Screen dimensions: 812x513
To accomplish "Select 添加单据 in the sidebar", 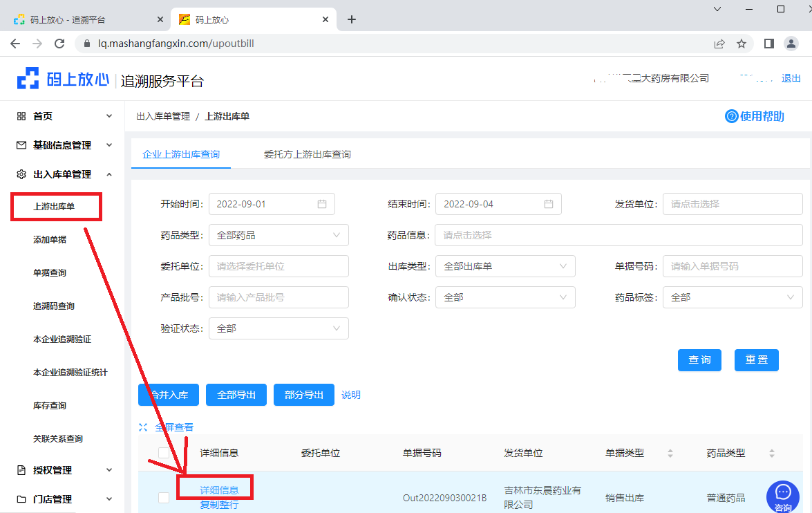I will (50, 240).
